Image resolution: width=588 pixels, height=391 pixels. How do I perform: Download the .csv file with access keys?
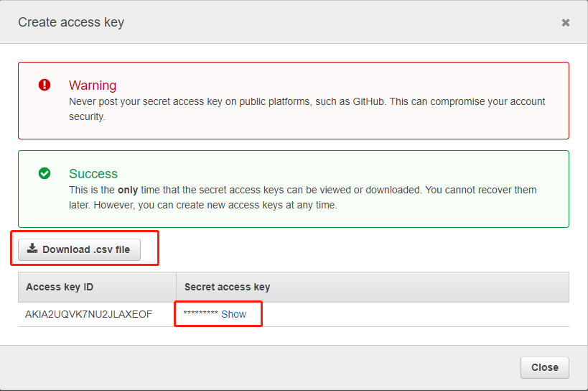click(79, 249)
